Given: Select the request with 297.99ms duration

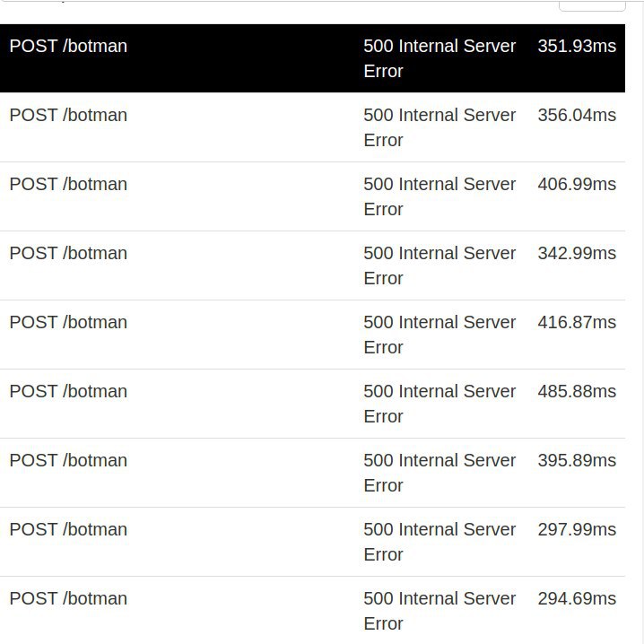Looking at the screenshot, I should [x=312, y=542].
